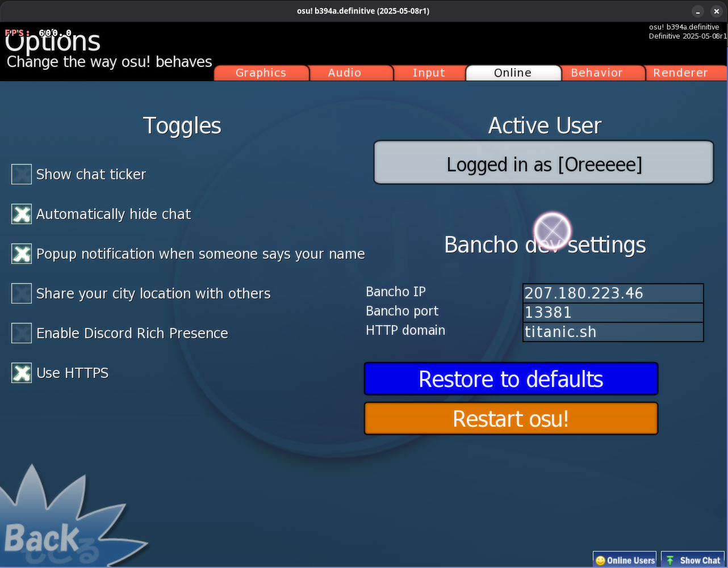The width and height of the screenshot is (728, 568).
Task: Click the Bancho IP address field
Action: point(613,293)
